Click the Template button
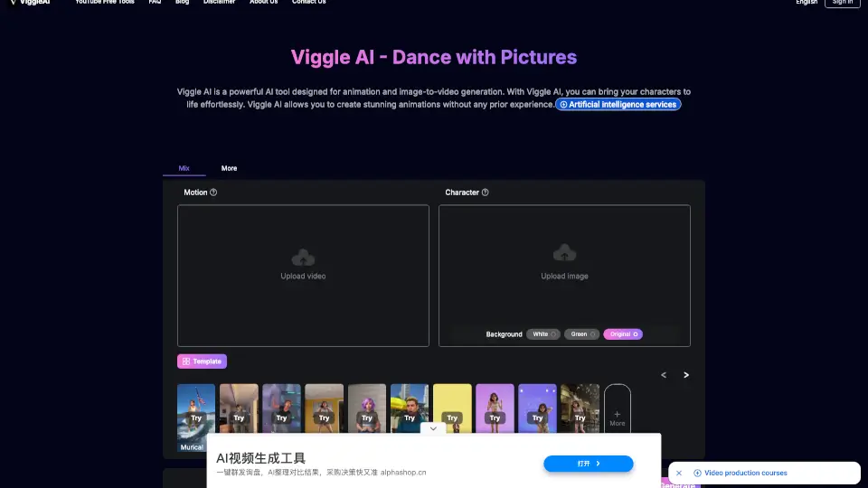The image size is (868, 488). pos(202,361)
